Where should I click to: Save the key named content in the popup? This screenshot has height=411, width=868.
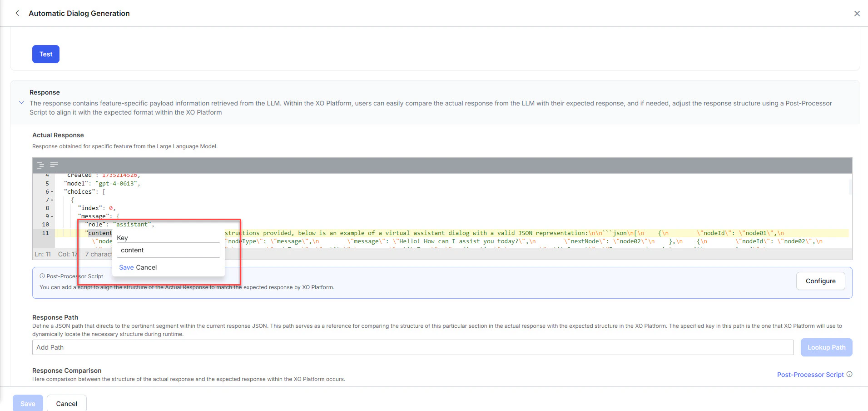(x=126, y=267)
